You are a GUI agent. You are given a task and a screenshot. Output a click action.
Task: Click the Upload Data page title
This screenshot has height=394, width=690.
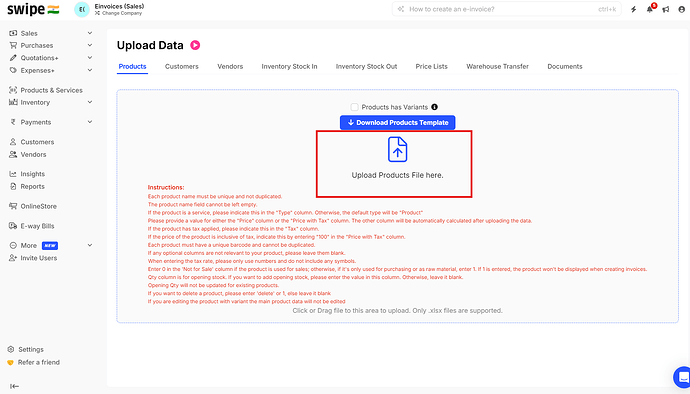point(150,45)
